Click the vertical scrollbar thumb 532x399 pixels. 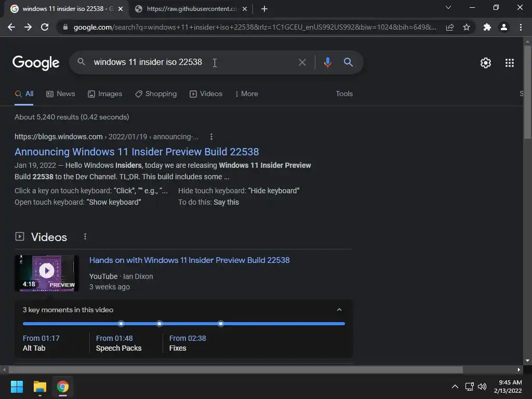pyautogui.click(x=527, y=92)
